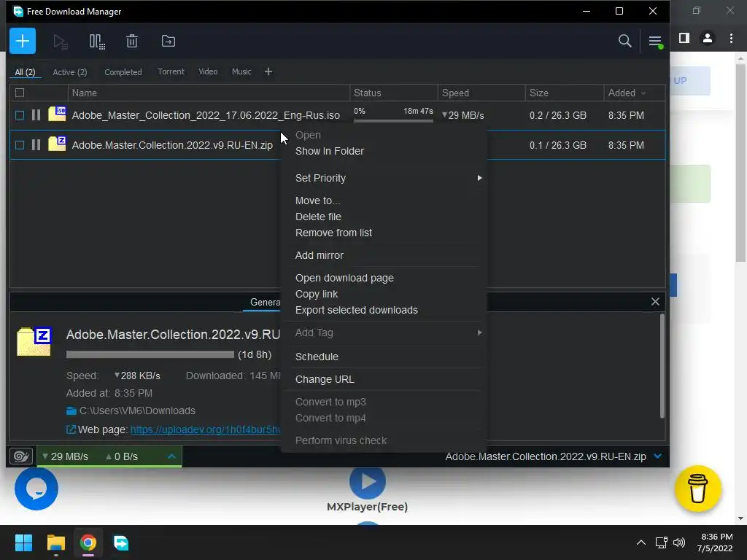Toggle the select-all checkbox in table header
The width and height of the screenshot is (747, 560).
click(x=20, y=93)
